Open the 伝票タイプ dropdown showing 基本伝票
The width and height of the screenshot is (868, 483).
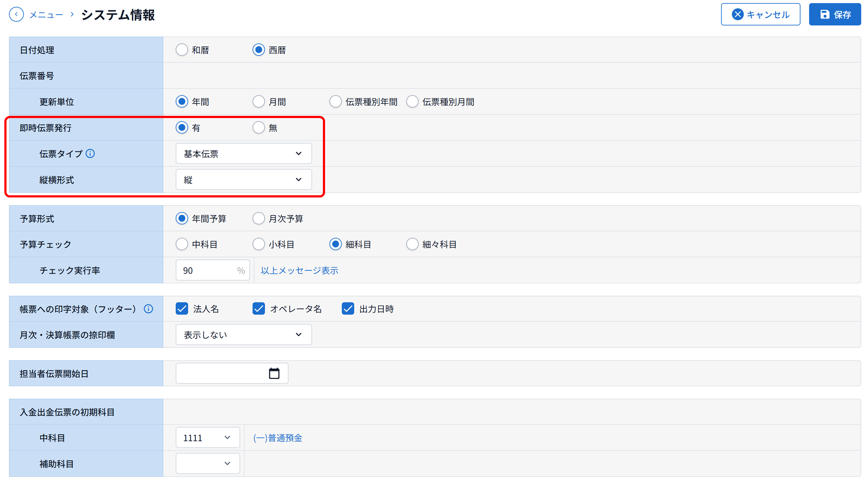pos(243,154)
